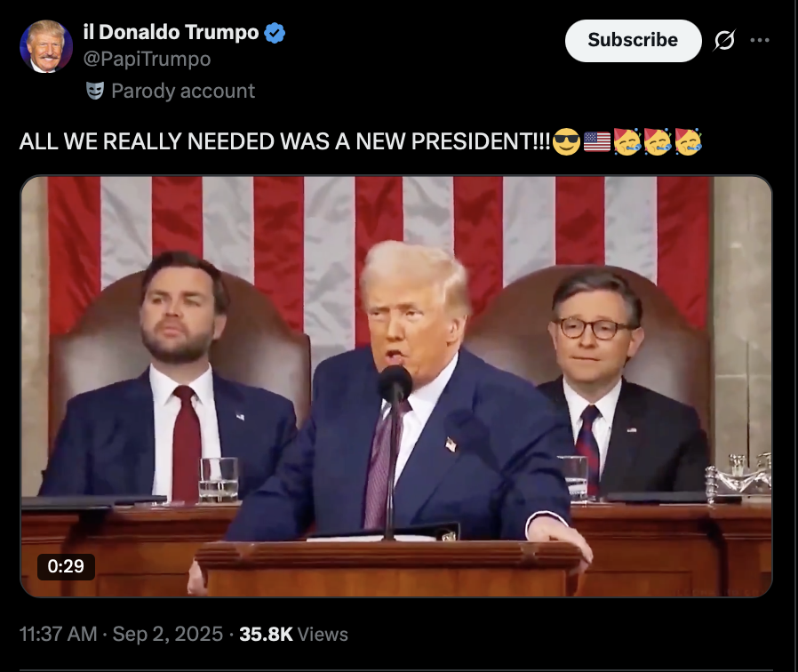Click the Sep 2, 2025 date
The image size is (798, 672).
click(x=167, y=635)
